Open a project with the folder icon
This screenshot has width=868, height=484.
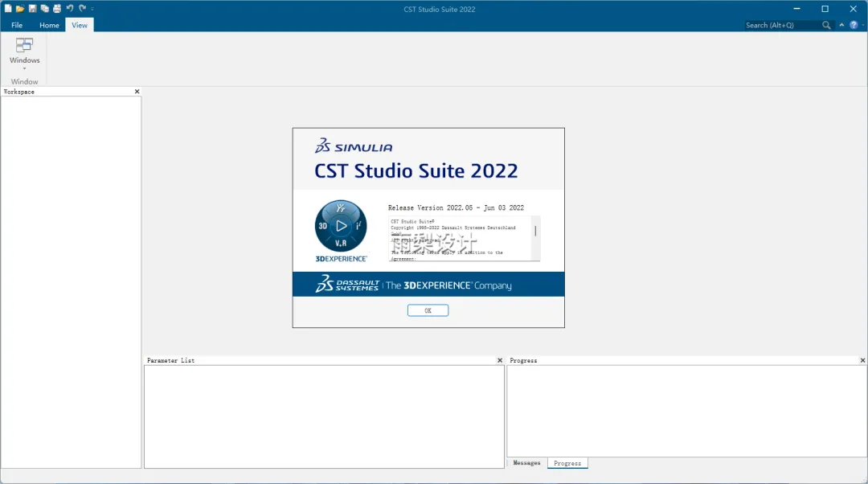click(x=20, y=8)
